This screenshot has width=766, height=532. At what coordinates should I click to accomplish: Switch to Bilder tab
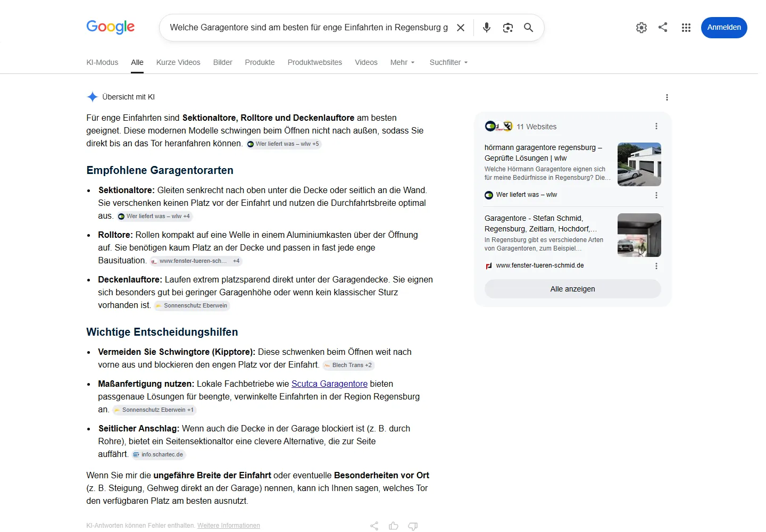(223, 62)
